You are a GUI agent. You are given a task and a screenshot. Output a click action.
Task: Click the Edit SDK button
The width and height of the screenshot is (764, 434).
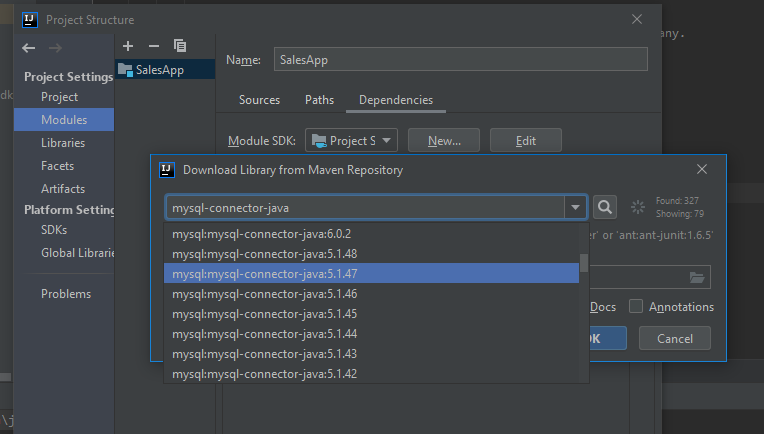[x=526, y=141]
